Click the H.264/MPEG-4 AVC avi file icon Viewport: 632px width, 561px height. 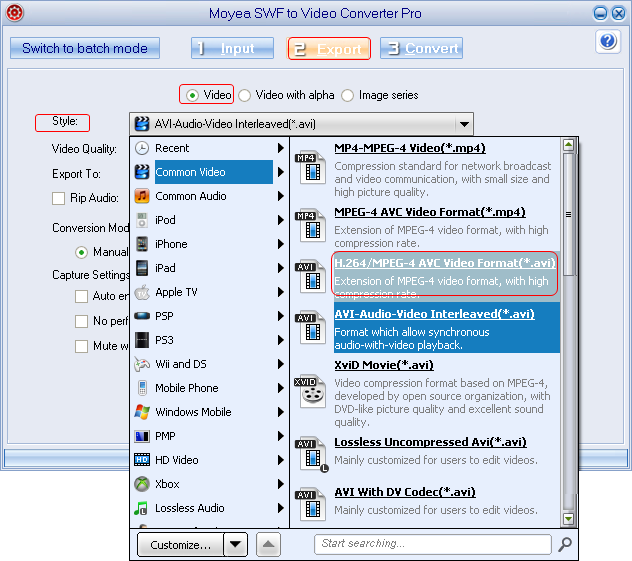click(310, 276)
